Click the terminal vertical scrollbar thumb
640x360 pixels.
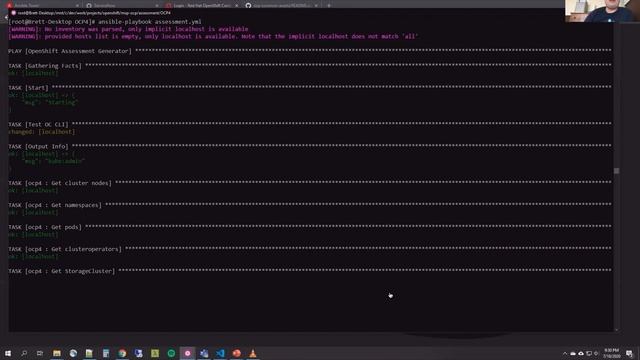pyautogui.click(x=616, y=171)
